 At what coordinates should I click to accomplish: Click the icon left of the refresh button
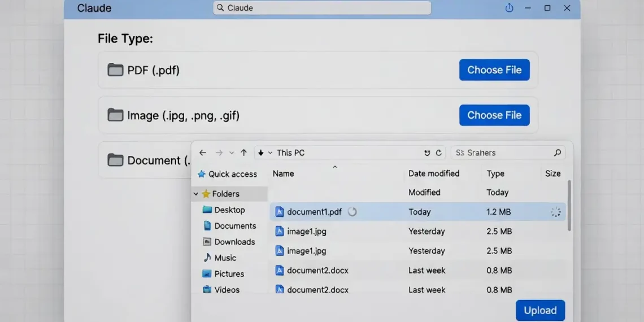(x=427, y=153)
